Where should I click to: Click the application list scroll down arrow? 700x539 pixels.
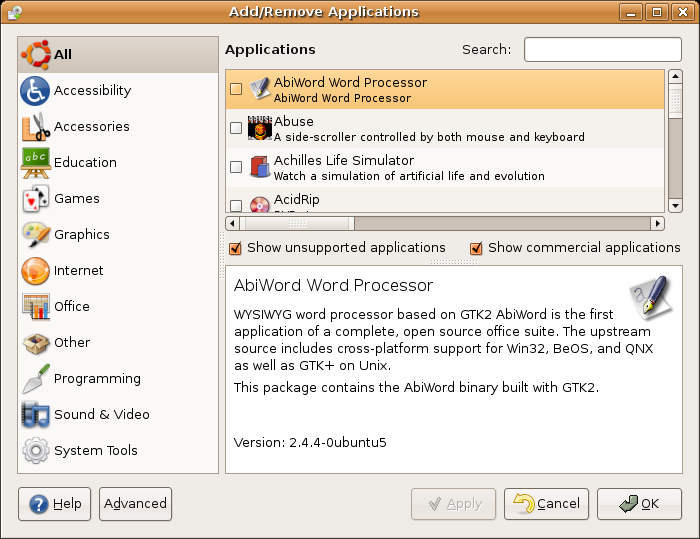675,205
